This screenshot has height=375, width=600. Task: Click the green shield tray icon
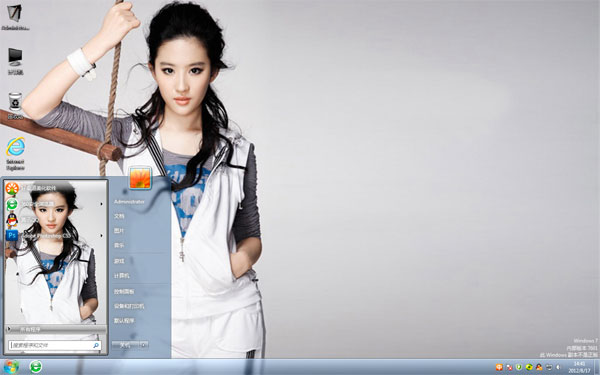(519, 367)
